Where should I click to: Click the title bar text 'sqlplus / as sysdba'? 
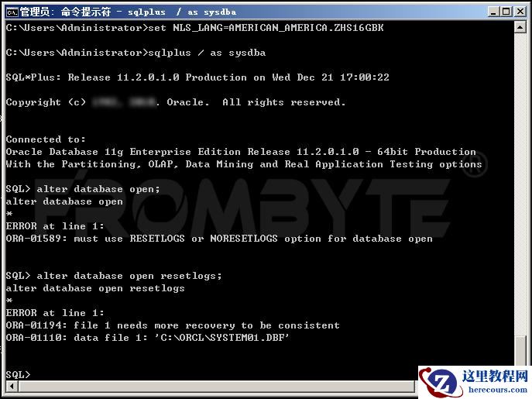182,12
